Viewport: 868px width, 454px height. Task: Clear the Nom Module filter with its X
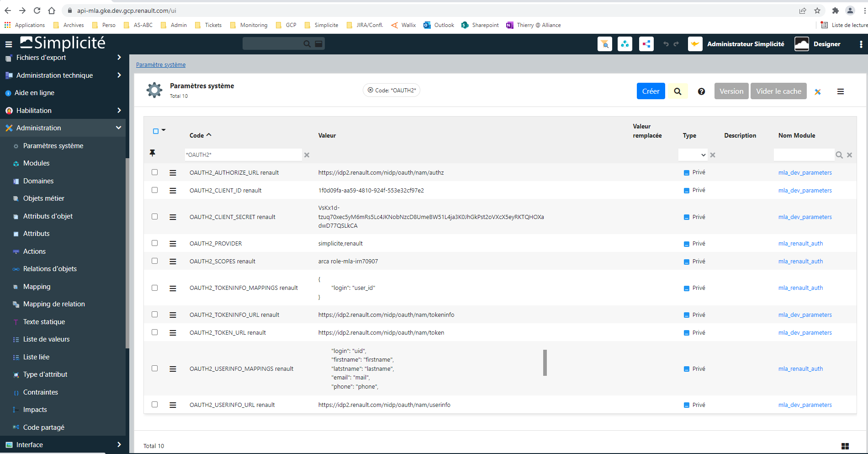(x=850, y=155)
